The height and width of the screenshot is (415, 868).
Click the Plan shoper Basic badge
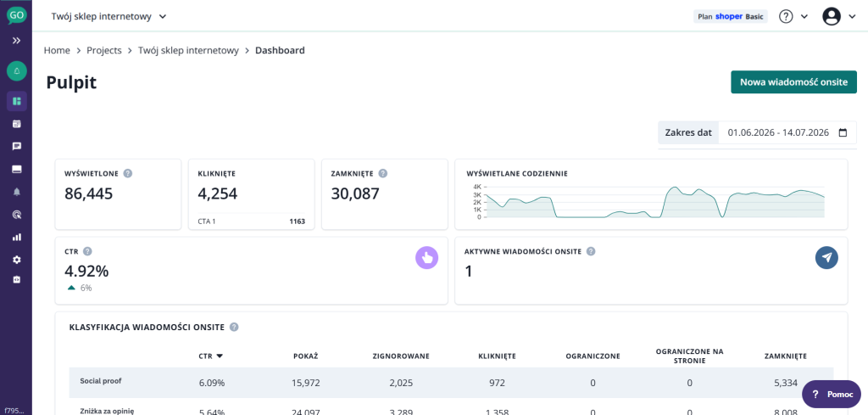pos(730,17)
